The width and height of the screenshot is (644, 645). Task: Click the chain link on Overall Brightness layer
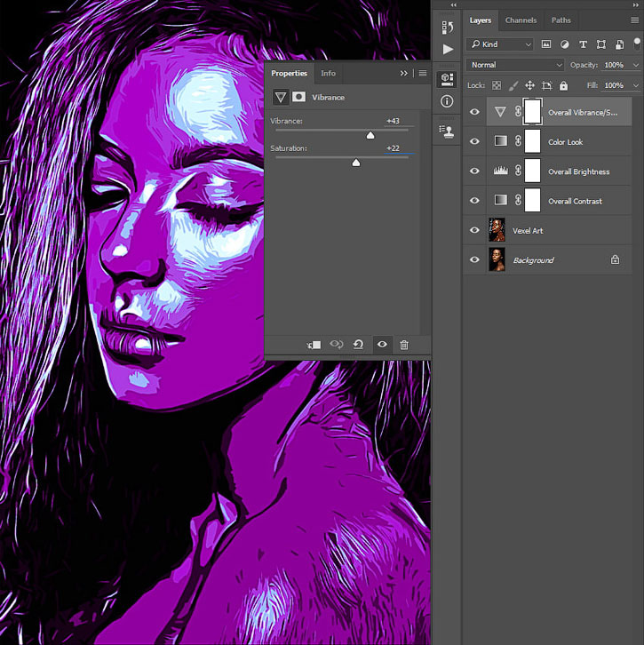[x=518, y=171]
